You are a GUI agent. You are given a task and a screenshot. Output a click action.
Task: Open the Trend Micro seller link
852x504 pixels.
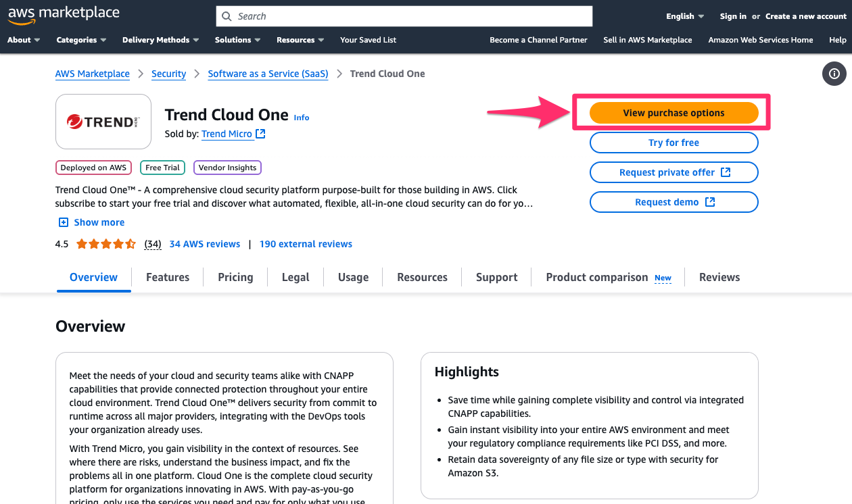coord(227,134)
